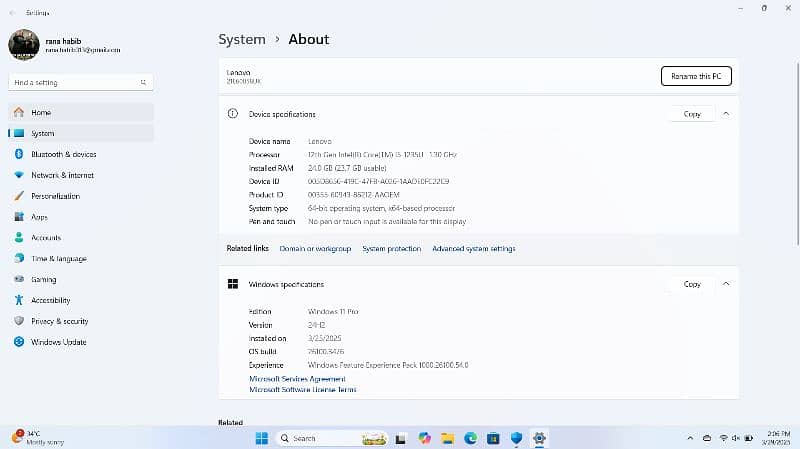Launch Copilot from the taskbar

tap(424, 438)
